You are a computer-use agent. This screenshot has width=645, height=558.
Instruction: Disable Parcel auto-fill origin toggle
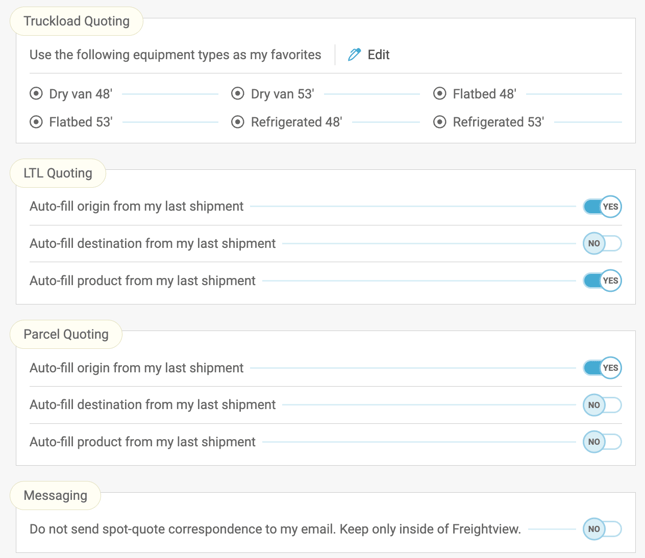tap(602, 368)
